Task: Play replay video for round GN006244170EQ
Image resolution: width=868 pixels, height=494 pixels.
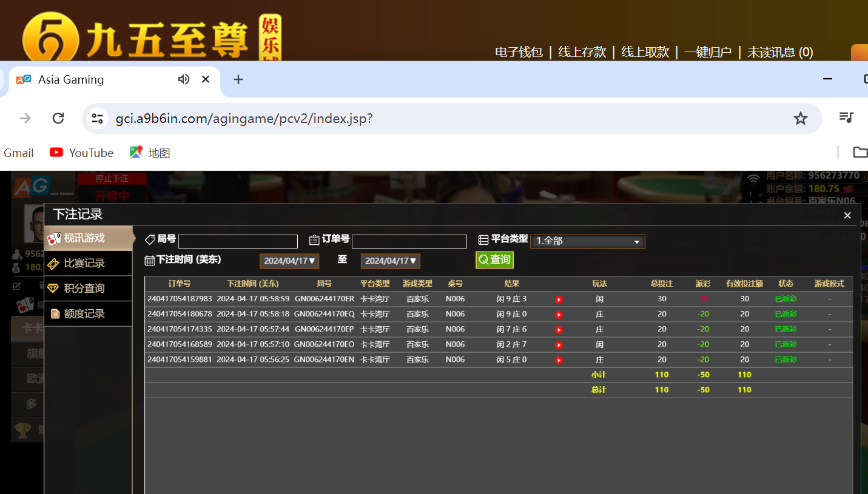Action: [x=559, y=315]
